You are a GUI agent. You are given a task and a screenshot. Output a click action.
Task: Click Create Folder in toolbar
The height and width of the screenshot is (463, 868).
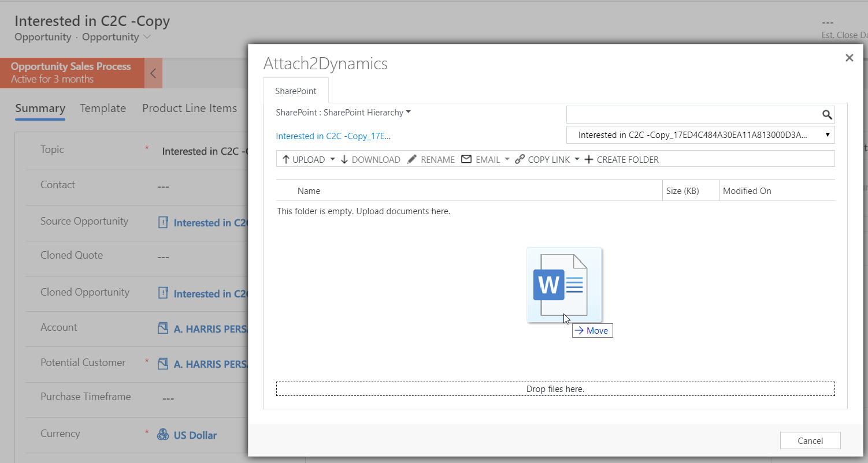click(x=621, y=159)
